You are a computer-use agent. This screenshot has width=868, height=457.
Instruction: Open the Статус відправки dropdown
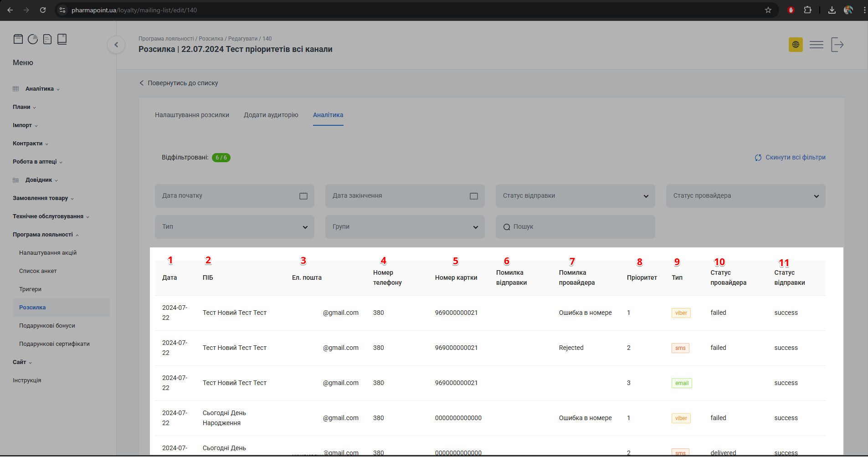pos(575,196)
